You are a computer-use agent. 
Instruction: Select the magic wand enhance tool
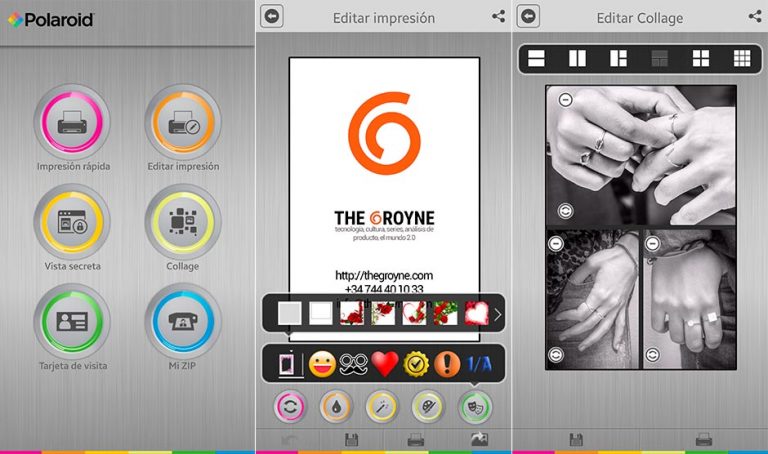383,407
